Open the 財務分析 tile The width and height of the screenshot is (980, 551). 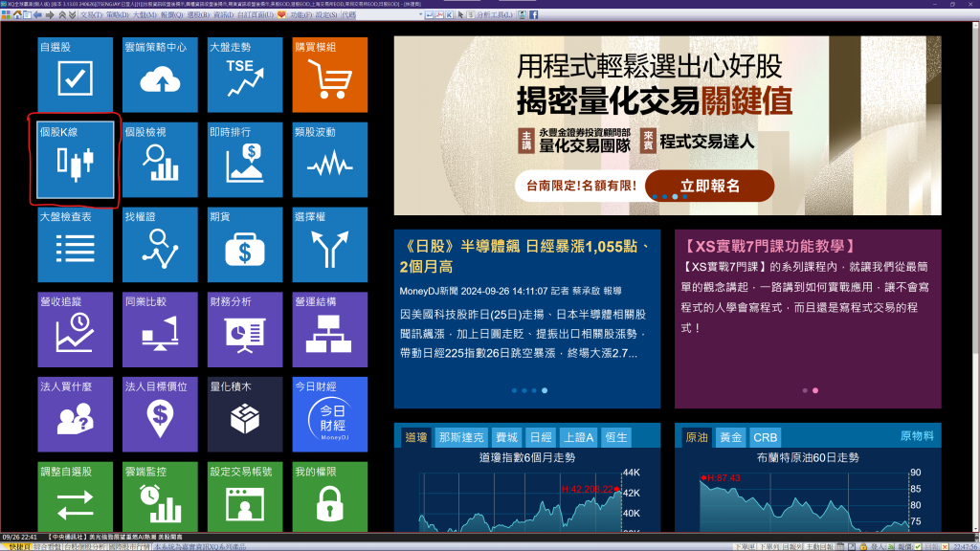click(x=245, y=329)
